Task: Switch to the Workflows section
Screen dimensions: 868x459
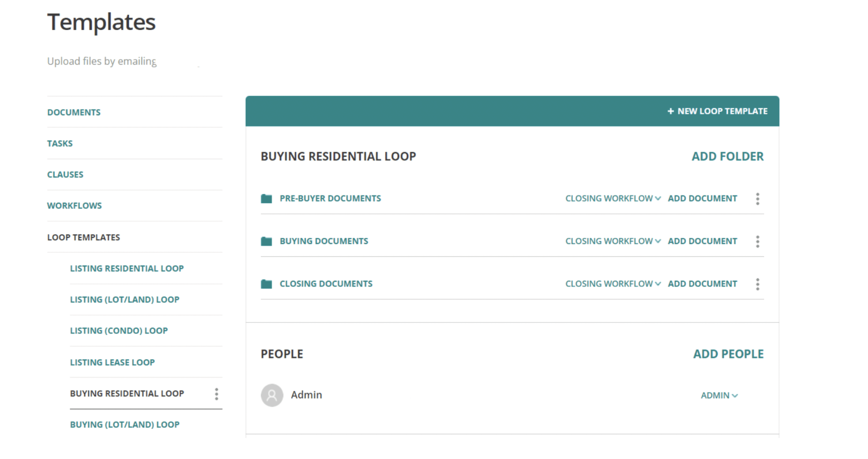Action: [74, 206]
